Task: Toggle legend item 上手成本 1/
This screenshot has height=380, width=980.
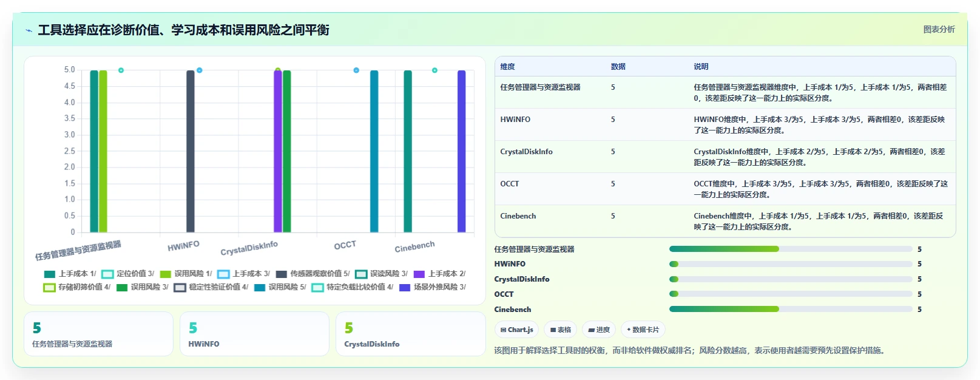Action: [70, 274]
